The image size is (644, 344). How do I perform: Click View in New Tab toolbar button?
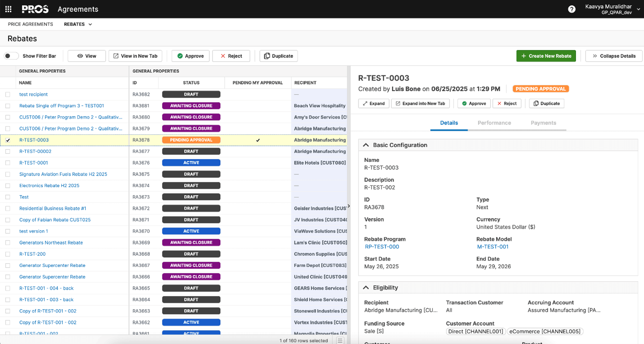click(135, 56)
